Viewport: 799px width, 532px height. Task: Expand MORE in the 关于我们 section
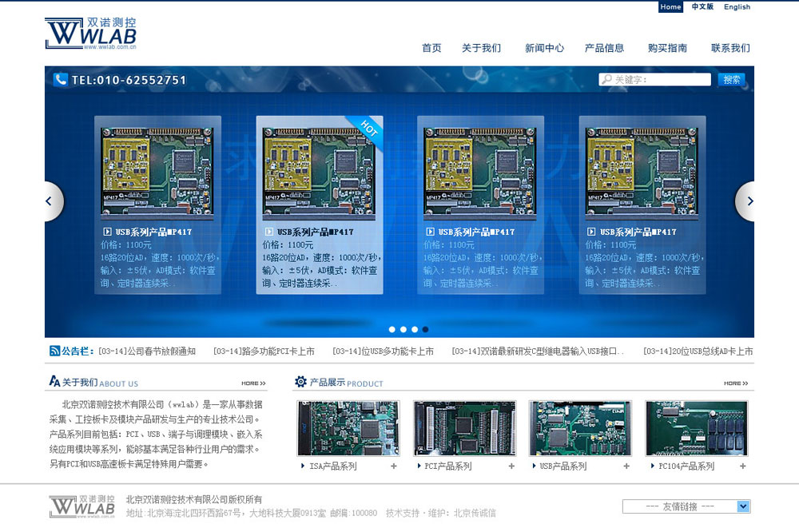[x=254, y=383]
